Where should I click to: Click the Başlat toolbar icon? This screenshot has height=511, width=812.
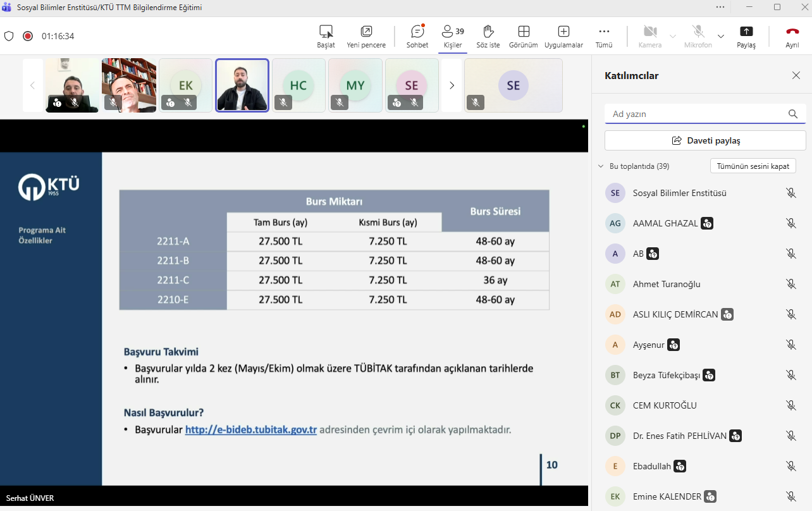[x=326, y=32]
